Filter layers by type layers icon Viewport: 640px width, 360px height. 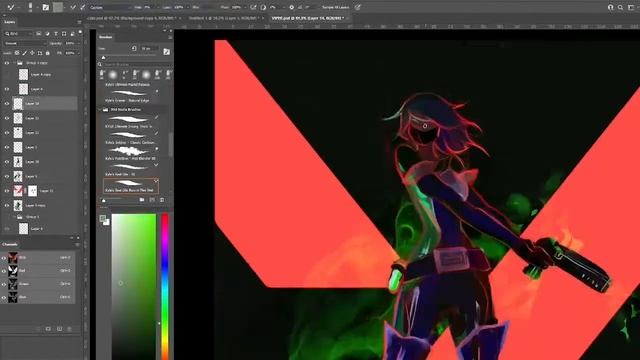point(56,34)
